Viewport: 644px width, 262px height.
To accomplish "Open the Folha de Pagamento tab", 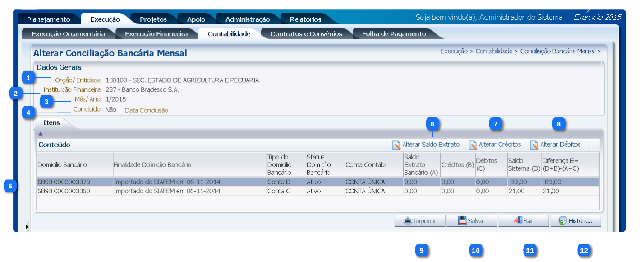I will (393, 34).
